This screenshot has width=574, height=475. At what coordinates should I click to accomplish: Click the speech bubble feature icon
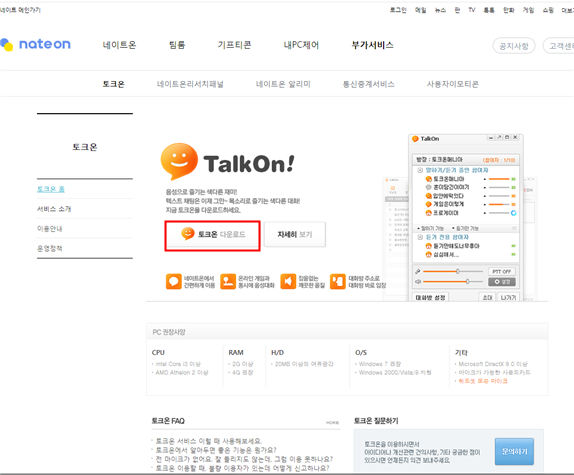point(174,281)
